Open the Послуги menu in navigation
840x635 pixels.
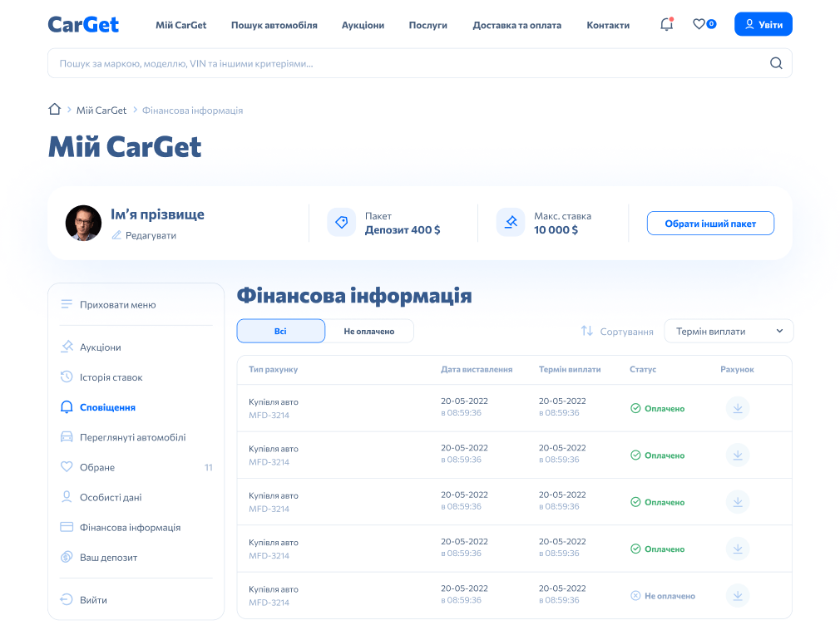pyautogui.click(x=427, y=25)
